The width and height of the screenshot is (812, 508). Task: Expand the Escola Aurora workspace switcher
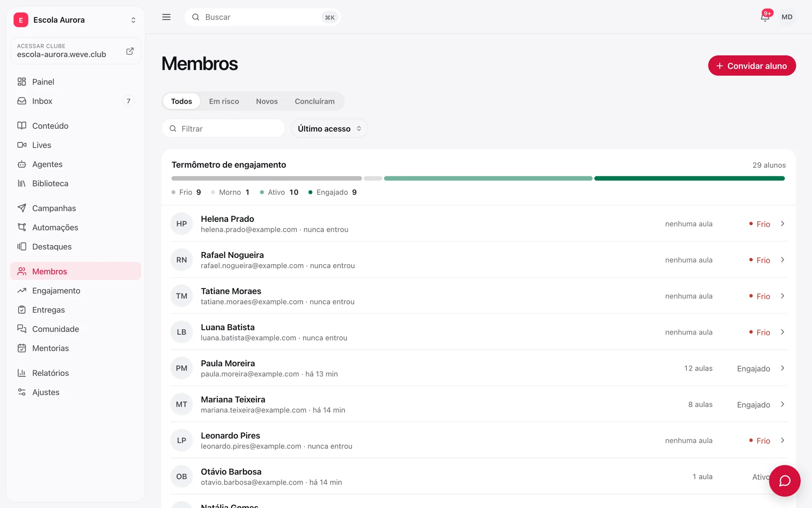[76, 20]
